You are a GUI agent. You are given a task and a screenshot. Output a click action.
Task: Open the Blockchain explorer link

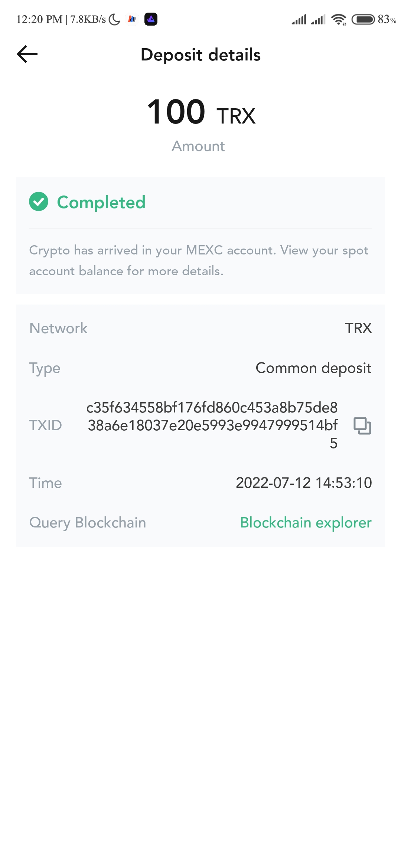pyautogui.click(x=306, y=522)
